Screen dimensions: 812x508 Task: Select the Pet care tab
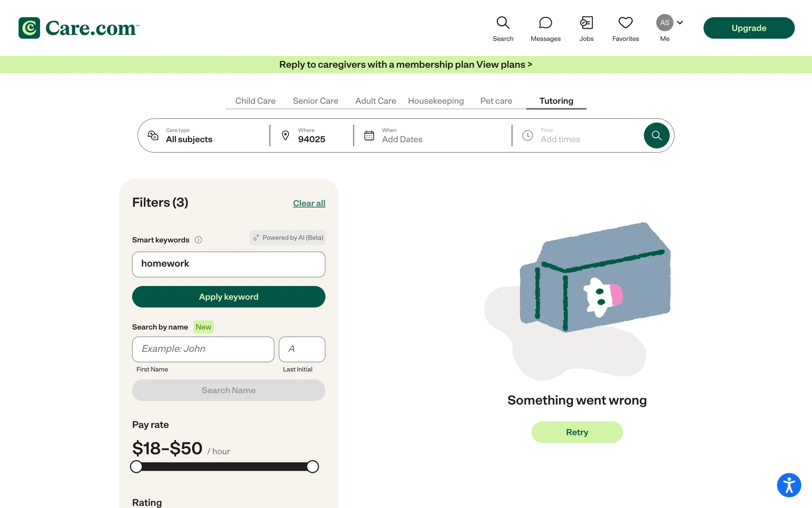(496, 101)
